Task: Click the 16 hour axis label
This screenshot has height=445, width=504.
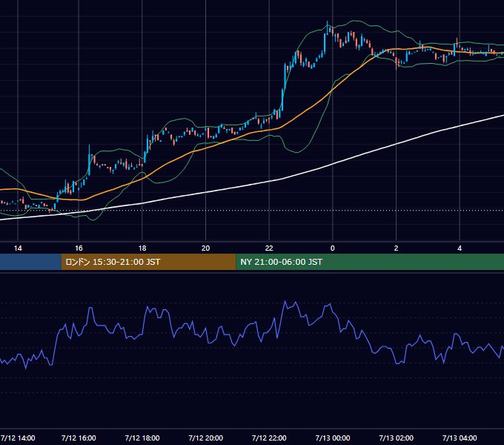Action: [79, 248]
